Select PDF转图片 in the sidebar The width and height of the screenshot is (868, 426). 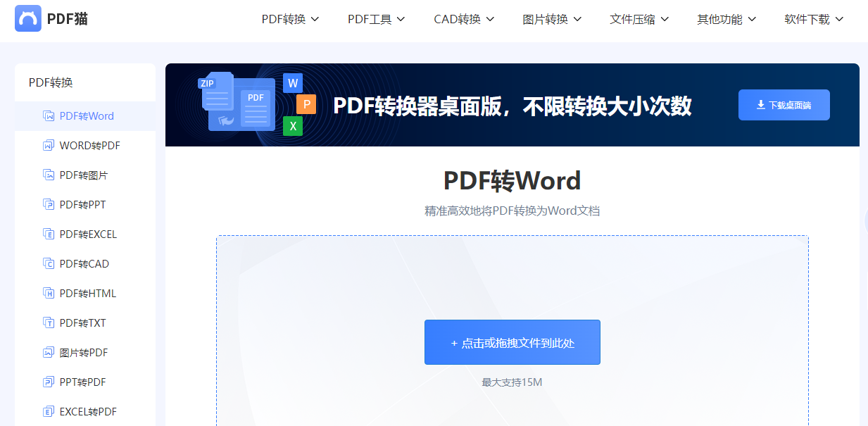point(85,175)
